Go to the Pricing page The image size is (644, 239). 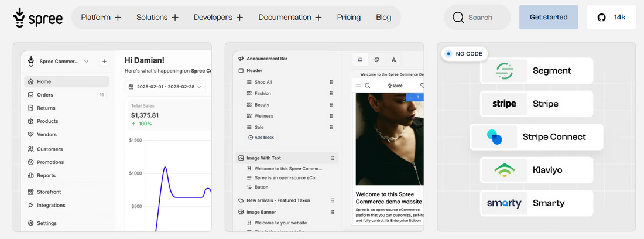pyautogui.click(x=348, y=18)
